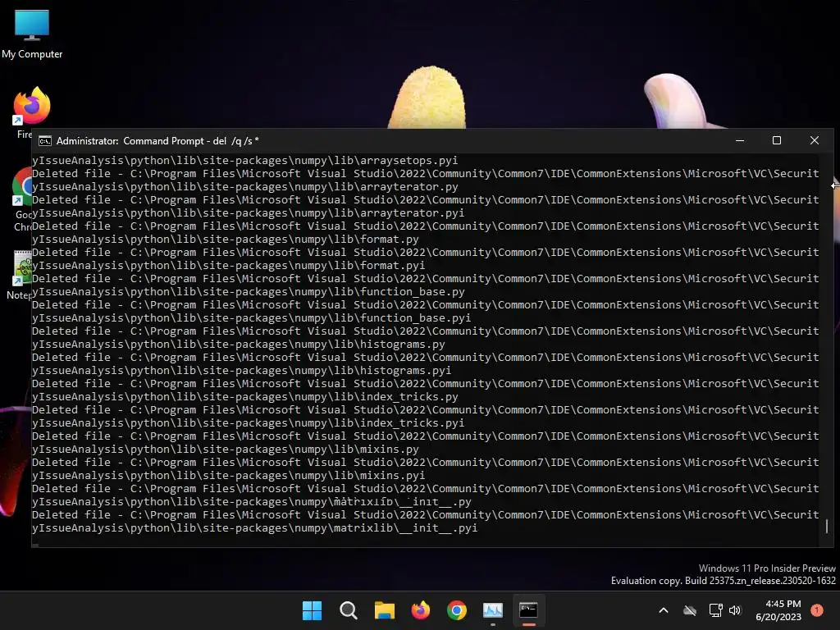
Task: Maximize the Command Prompt window
Action: pos(777,140)
